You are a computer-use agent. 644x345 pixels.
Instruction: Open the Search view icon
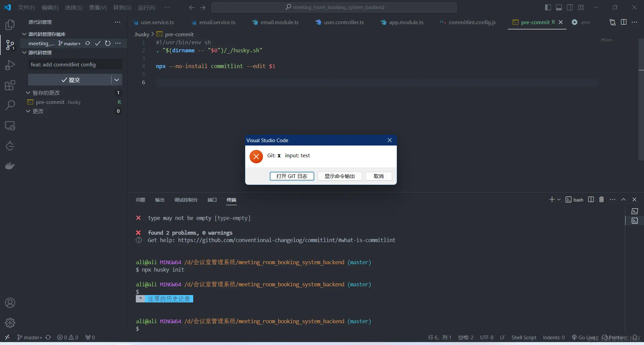[10, 105]
